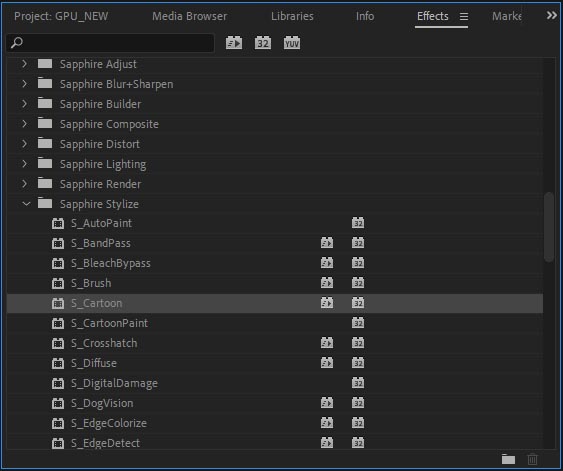563x471 pixels.
Task: Click the S_BandPass effect icon
Action: click(x=58, y=243)
